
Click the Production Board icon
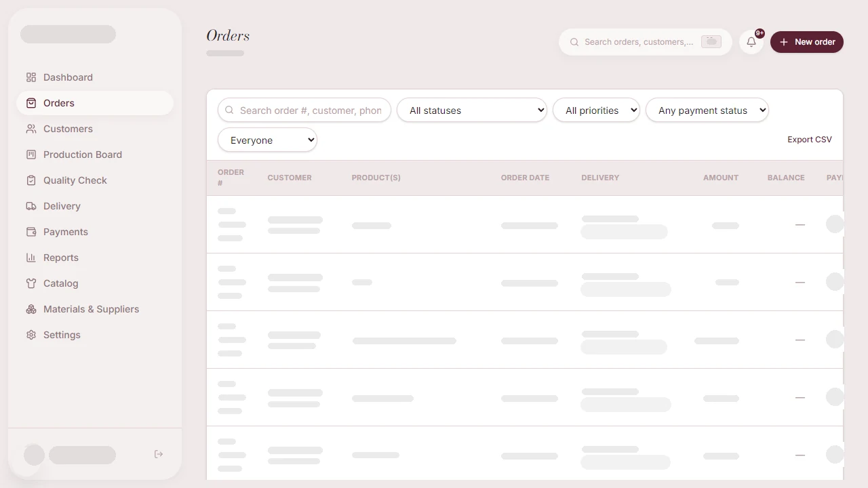[x=31, y=155]
